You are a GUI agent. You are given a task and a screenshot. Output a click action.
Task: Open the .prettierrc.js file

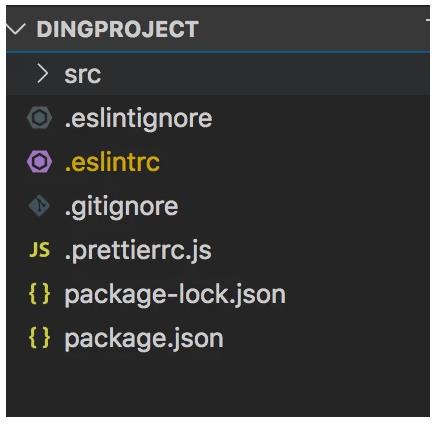[138, 251]
